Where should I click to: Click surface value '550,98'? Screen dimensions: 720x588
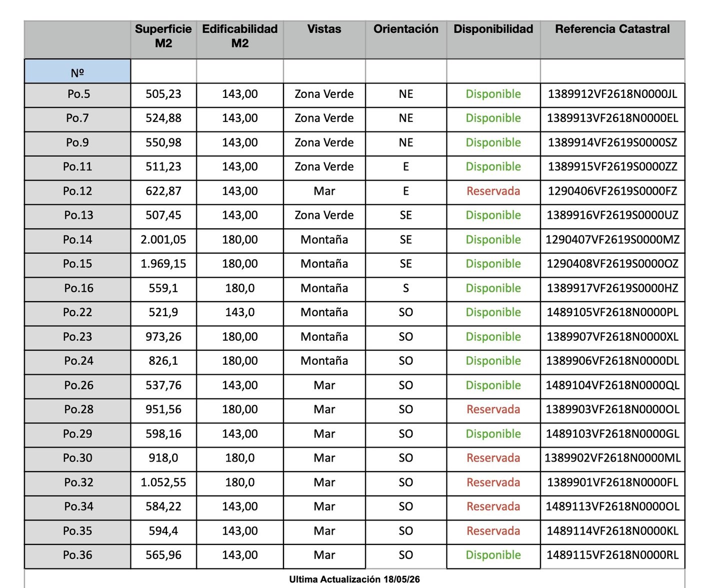(163, 142)
